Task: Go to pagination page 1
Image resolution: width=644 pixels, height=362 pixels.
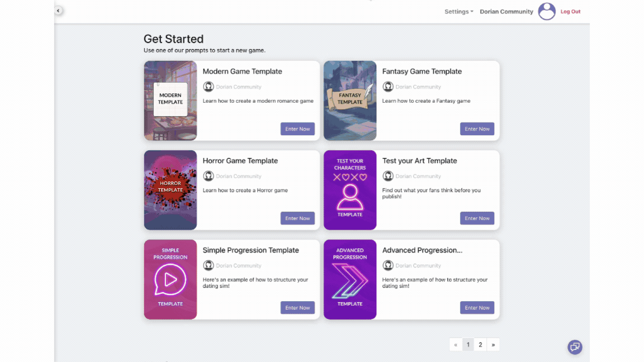Action: tap(468, 345)
